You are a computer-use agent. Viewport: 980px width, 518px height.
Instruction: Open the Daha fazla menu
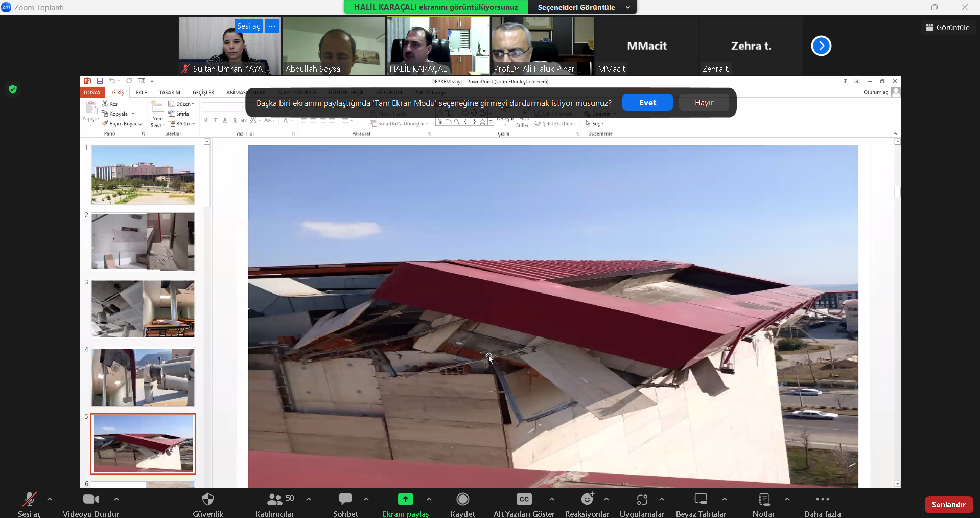[822, 499]
